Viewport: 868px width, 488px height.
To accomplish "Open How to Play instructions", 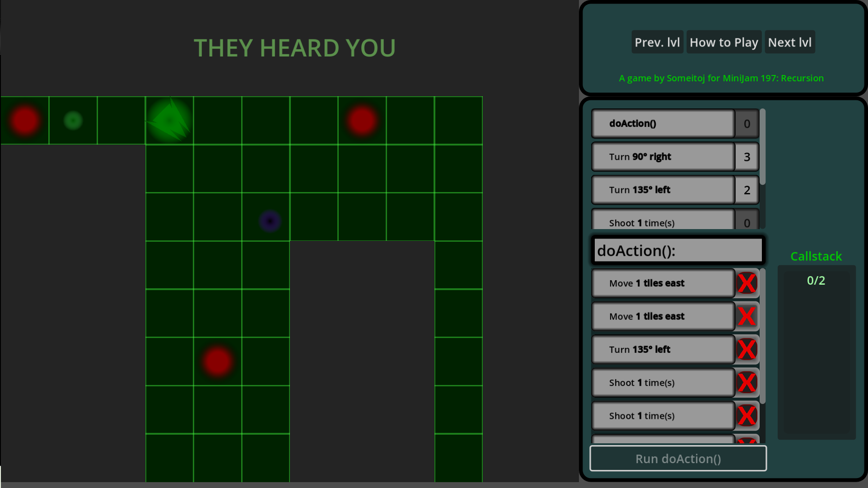I will click(x=723, y=42).
